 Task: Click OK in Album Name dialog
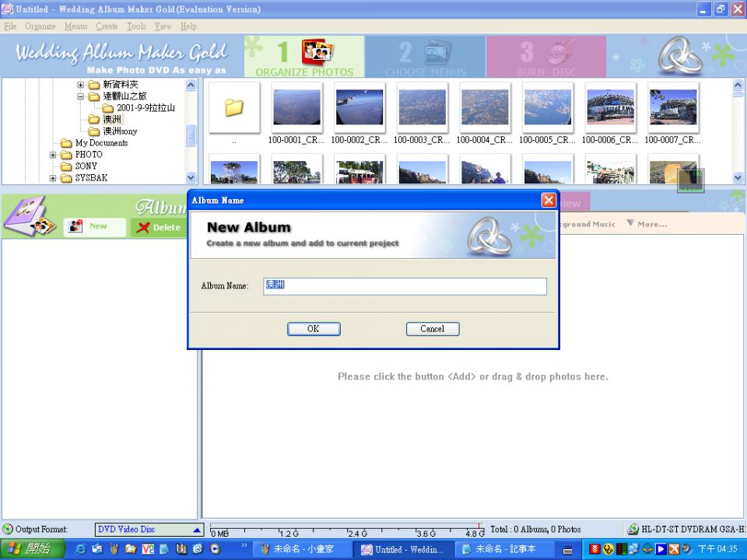pos(314,328)
